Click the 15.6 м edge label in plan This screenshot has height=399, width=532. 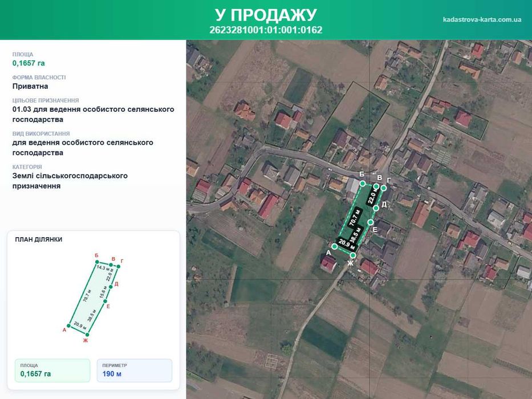tap(103, 292)
